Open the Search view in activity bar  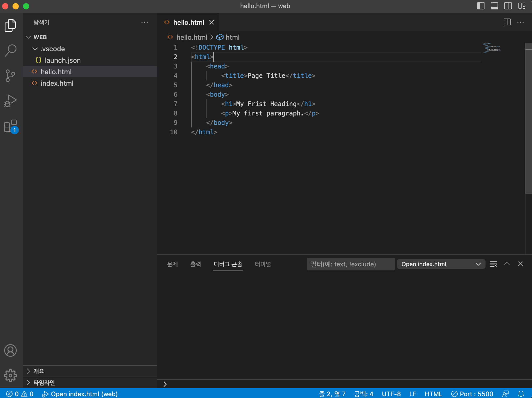coord(10,50)
